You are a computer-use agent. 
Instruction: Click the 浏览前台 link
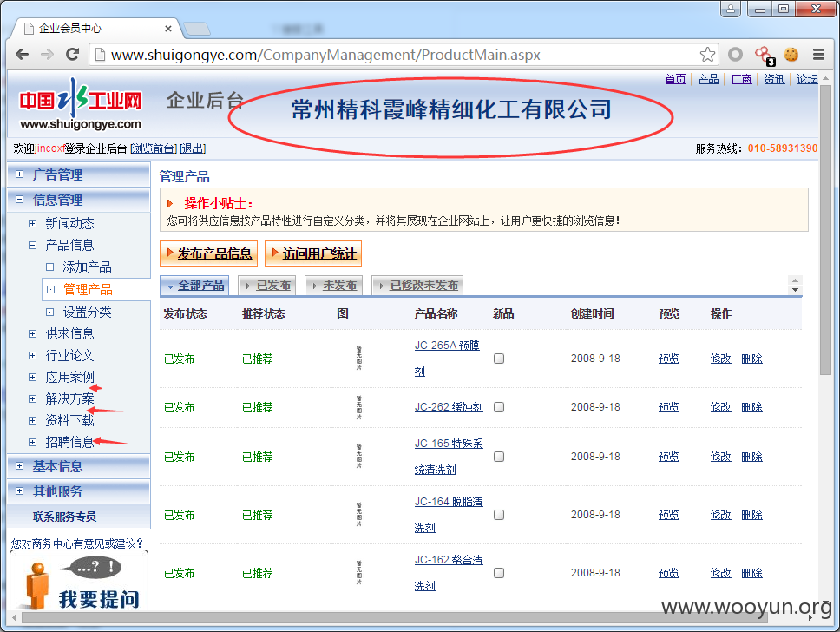point(154,148)
